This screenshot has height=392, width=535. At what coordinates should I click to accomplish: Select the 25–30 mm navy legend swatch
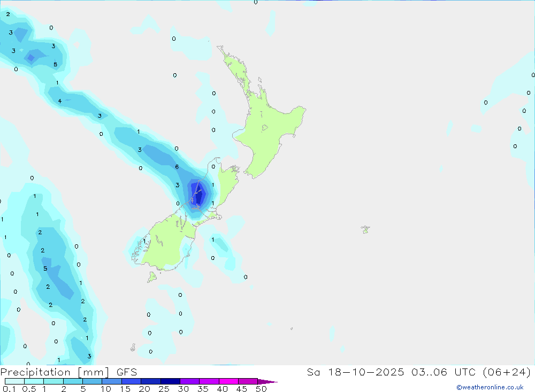click(170, 381)
